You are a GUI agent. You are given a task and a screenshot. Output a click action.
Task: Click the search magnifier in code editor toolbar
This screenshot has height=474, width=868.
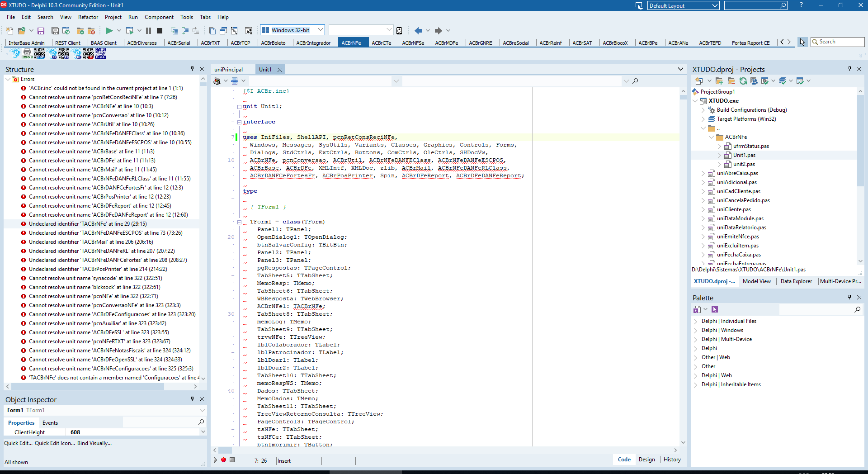pos(635,81)
